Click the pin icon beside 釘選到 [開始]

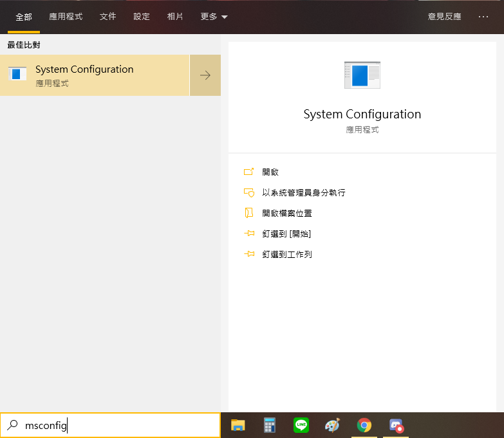pos(249,233)
